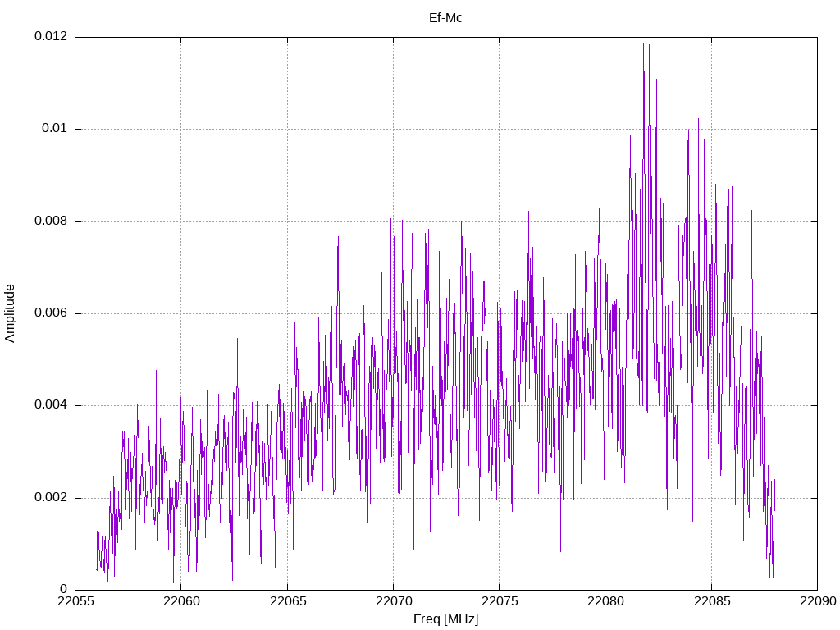Click the highest spectrum peak near 22082 MHz

tap(643, 44)
